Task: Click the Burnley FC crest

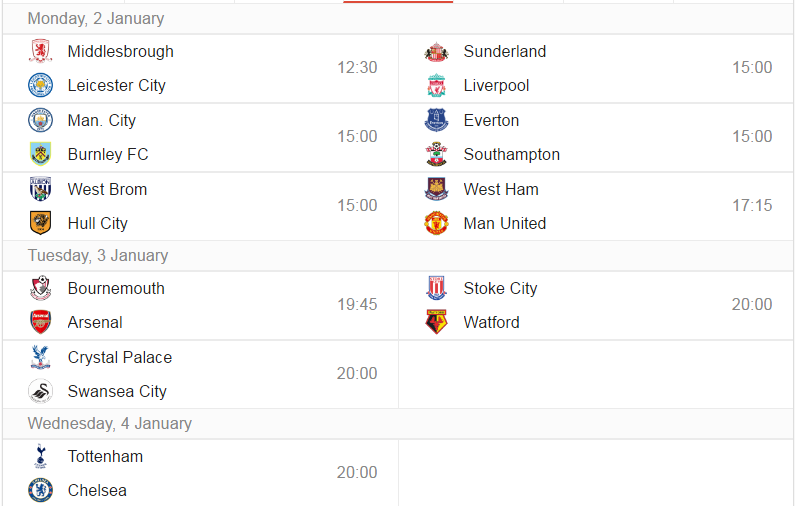Action: (x=40, y=154)
